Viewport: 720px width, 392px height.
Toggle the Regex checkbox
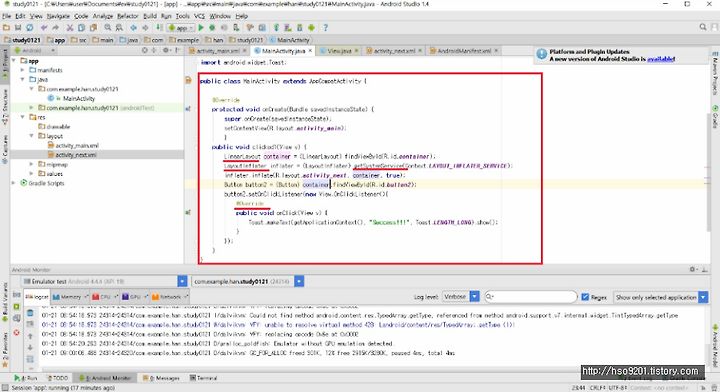(x=585, y=297)
